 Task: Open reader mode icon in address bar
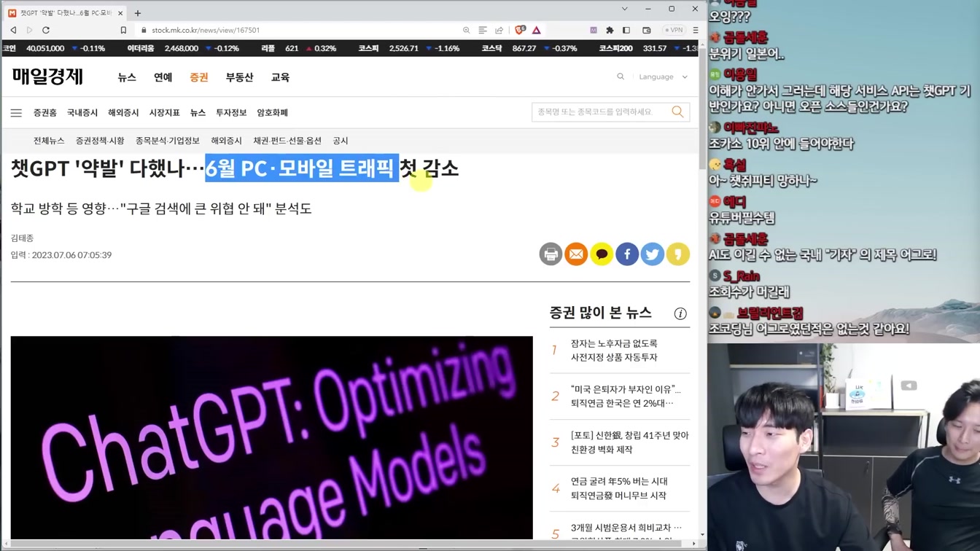(483, 30)
